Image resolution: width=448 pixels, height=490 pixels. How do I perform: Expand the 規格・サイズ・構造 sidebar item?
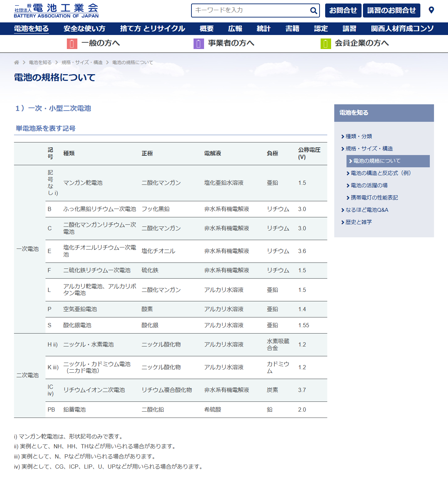[x=369, y=149]
